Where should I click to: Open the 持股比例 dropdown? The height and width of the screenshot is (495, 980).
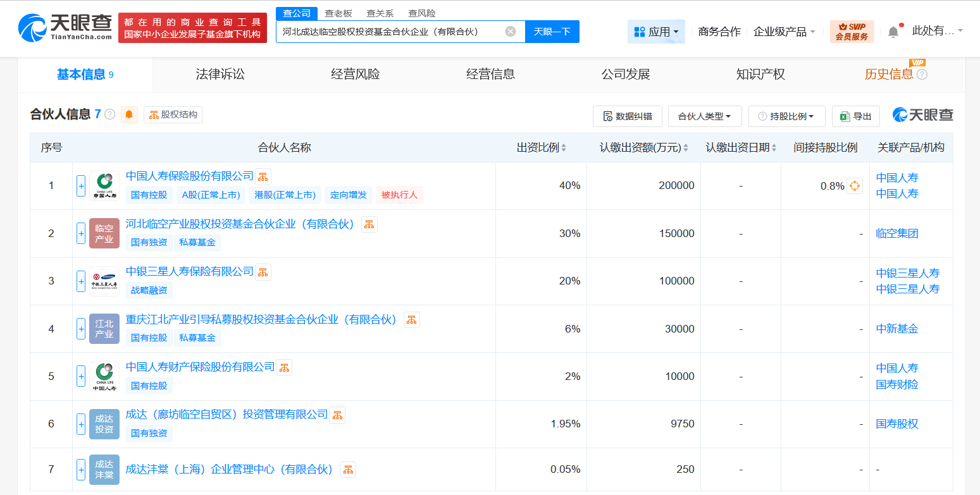click(786, 116)
